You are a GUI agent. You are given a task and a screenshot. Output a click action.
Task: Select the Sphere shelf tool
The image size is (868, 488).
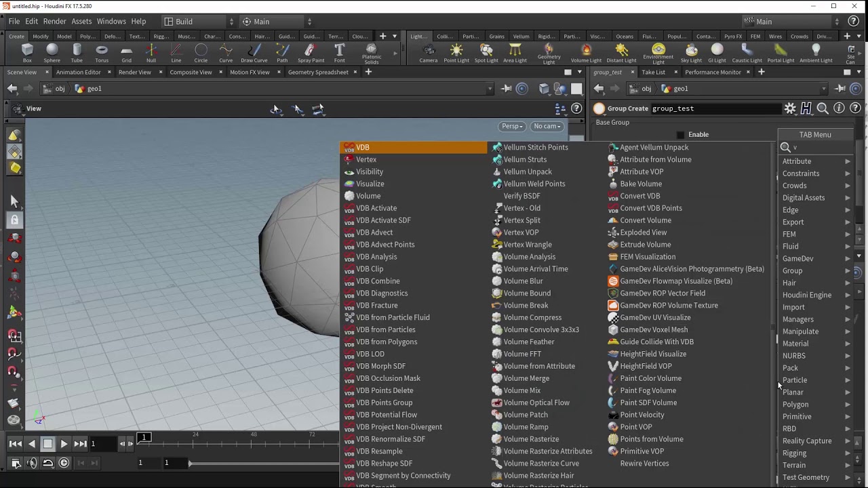pyautogui.click(x=52, y=52)
